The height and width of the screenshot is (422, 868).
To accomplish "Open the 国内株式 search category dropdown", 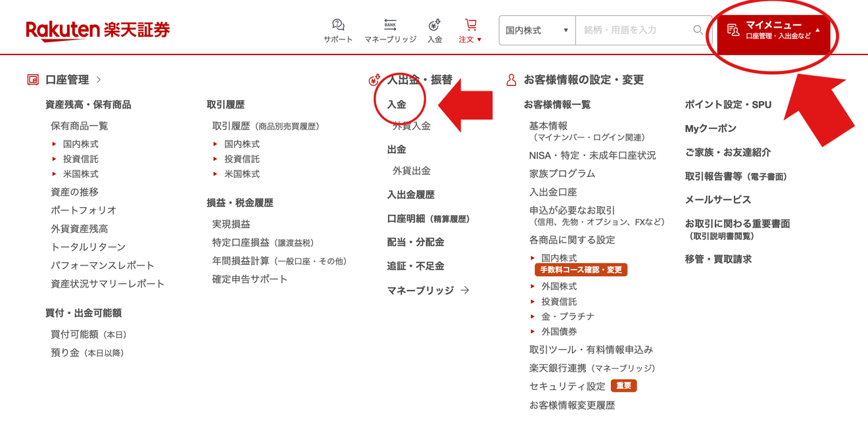I will [537, 30].
